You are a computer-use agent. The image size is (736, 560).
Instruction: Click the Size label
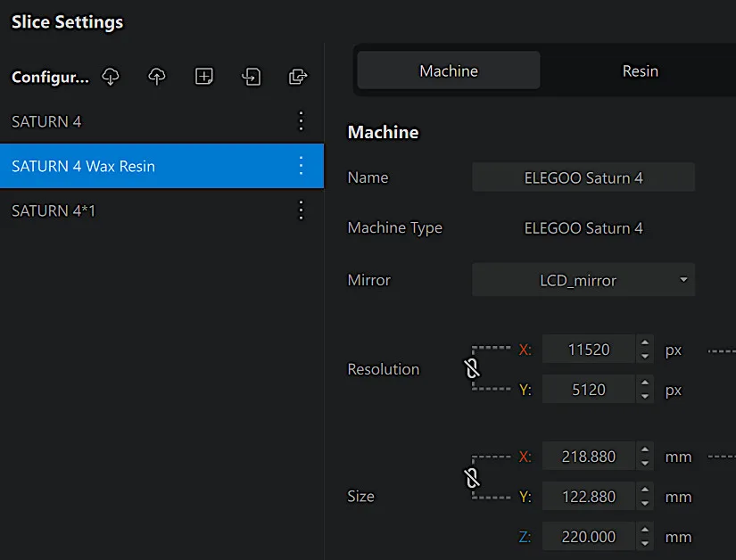pos(360,496)
